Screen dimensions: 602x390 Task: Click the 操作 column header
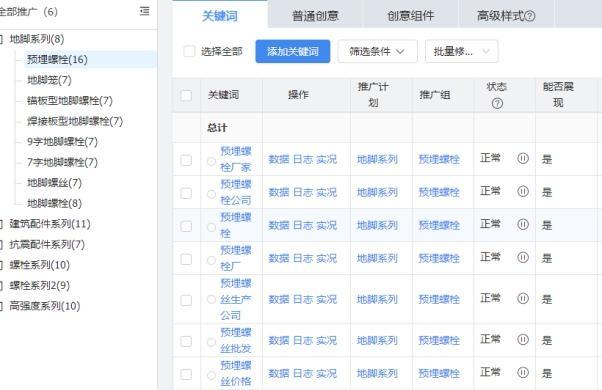pos(298,95)
